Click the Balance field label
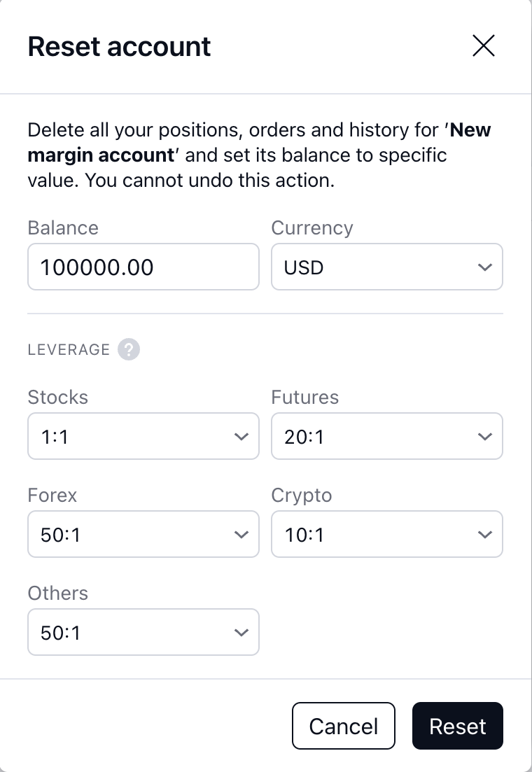The image size is (532, 772). click(63, 228)
